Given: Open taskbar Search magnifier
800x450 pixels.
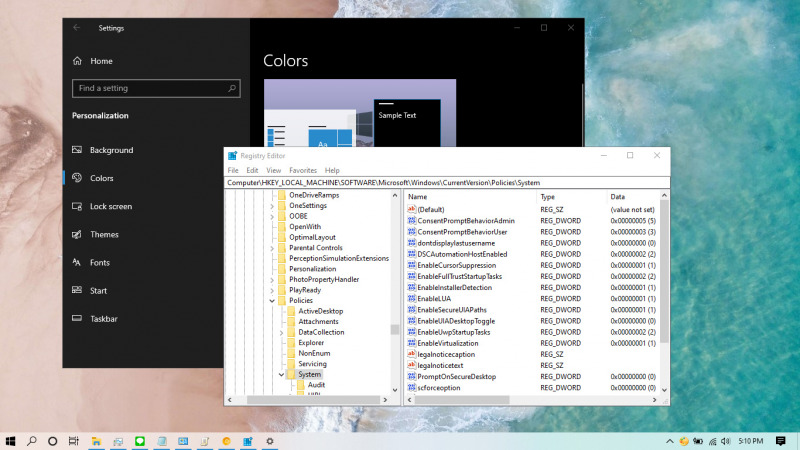Looking at the screenshot, I should [x=32, y=441].
